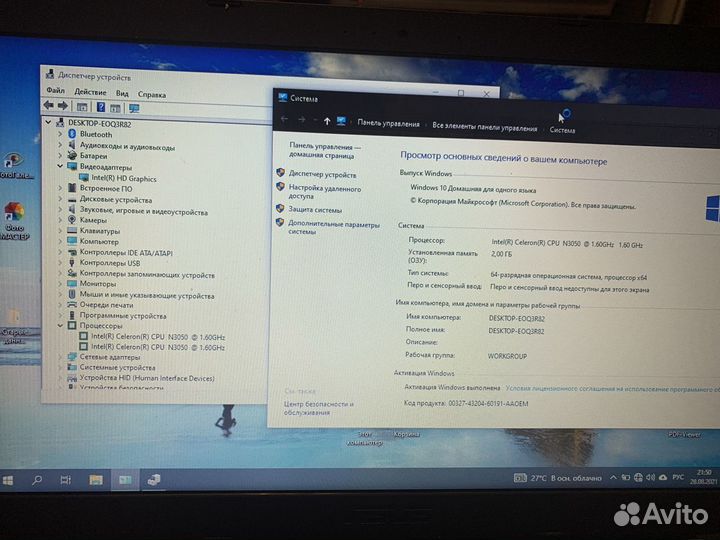This screenshot has height=540, width=720.
Task: Click the processor value Intel Celeron N3050 text
Action: 567,244
